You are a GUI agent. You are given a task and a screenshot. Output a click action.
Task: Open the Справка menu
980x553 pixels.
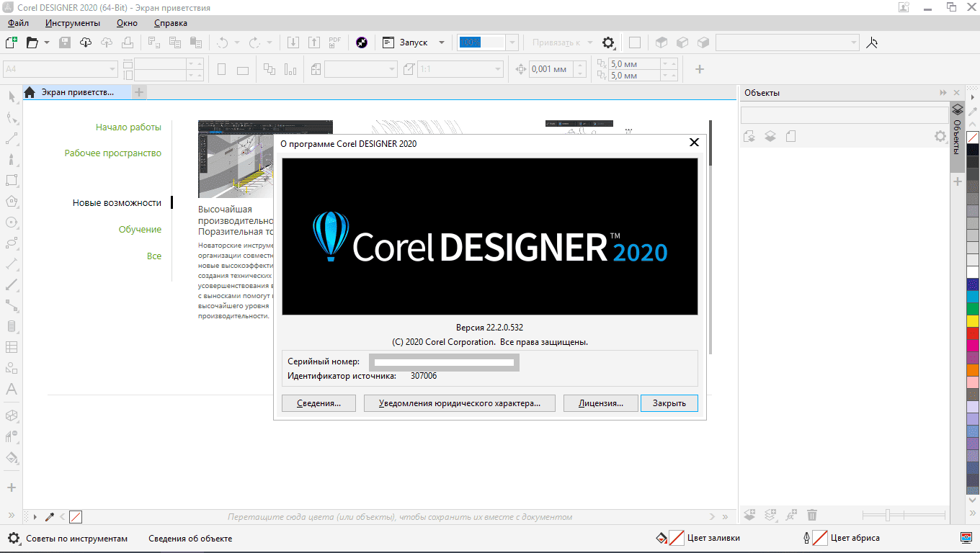171,23
